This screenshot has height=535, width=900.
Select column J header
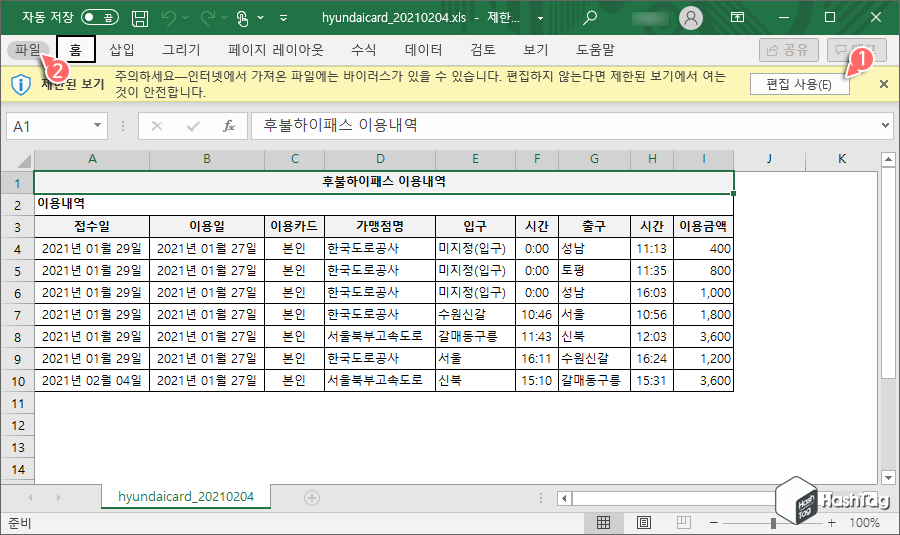coord(769,159)
